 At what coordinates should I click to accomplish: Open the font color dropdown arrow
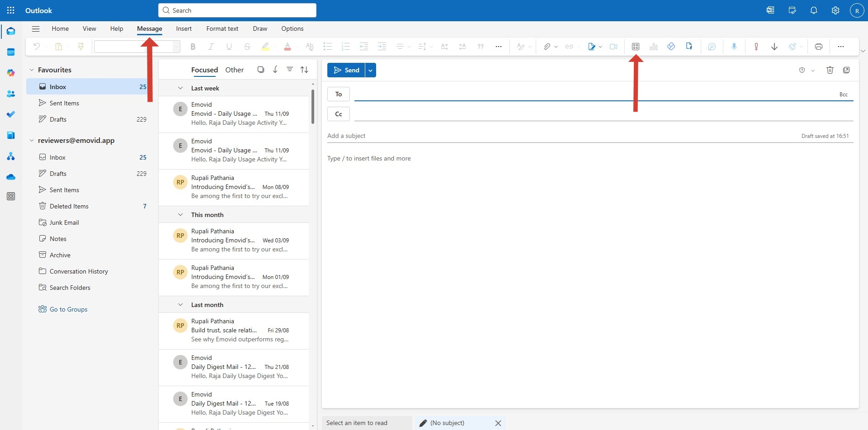(x=296, y=47)
